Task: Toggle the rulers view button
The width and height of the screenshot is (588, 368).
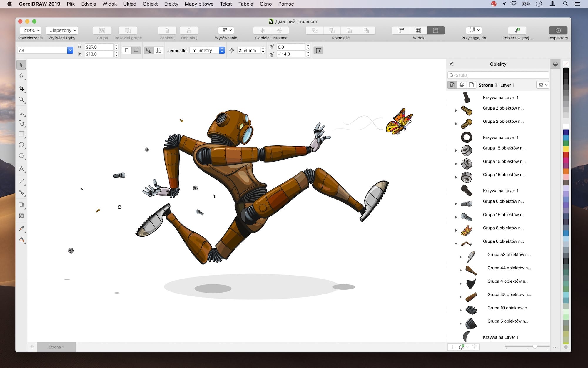Action: [401, 30]
